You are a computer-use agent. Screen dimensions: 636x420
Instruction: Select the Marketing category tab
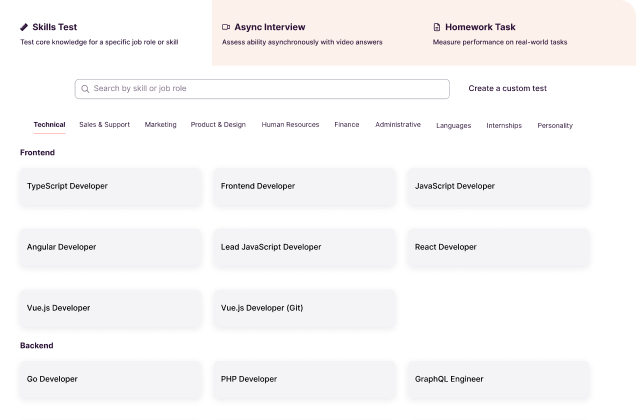click(x=160, y=125)
